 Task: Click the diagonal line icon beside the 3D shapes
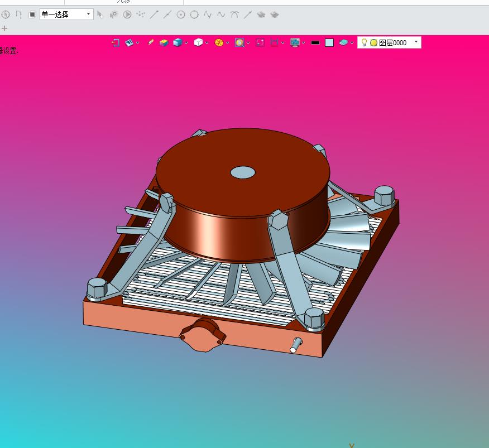(248, 15)
